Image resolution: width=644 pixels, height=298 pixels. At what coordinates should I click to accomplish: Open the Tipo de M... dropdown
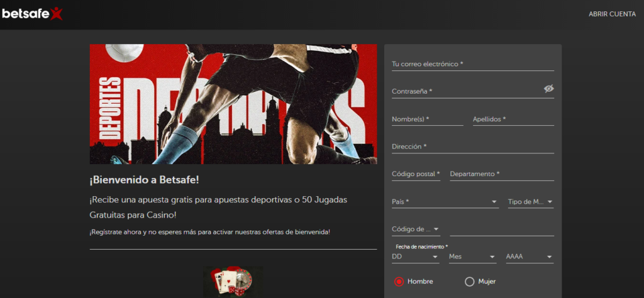click(x=531, y=202)
